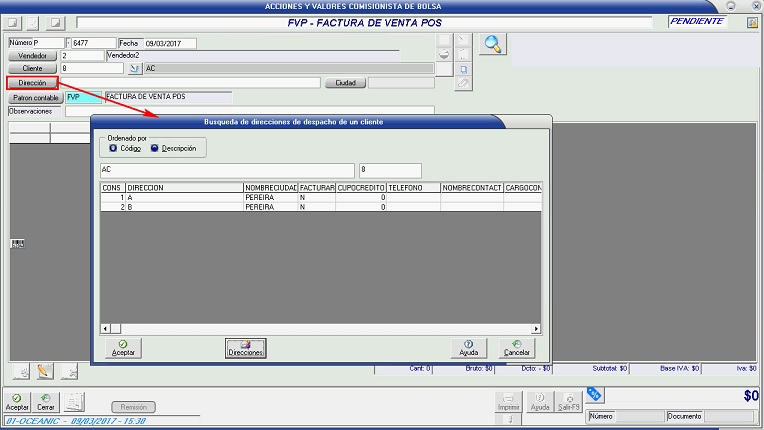Click the Ayuda help button in the dialog

click(468, 348)
